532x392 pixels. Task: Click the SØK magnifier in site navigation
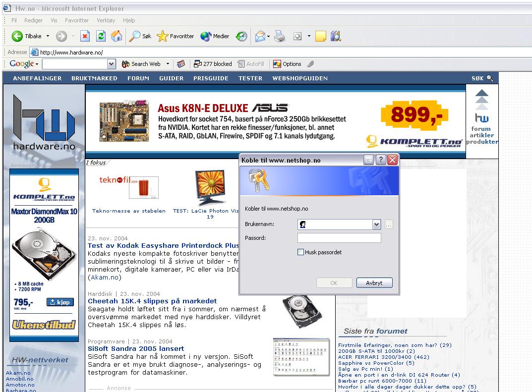[489, 78]
